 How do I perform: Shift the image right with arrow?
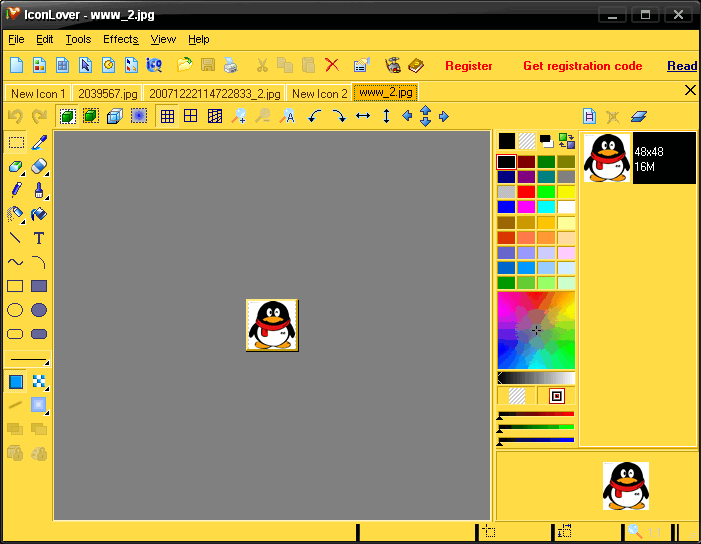tap(443, 117)
